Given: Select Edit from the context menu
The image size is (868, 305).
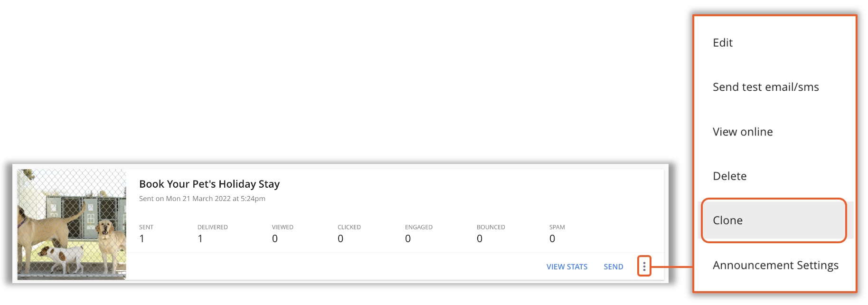Looking at the screenshot, I should coord(722,43).
